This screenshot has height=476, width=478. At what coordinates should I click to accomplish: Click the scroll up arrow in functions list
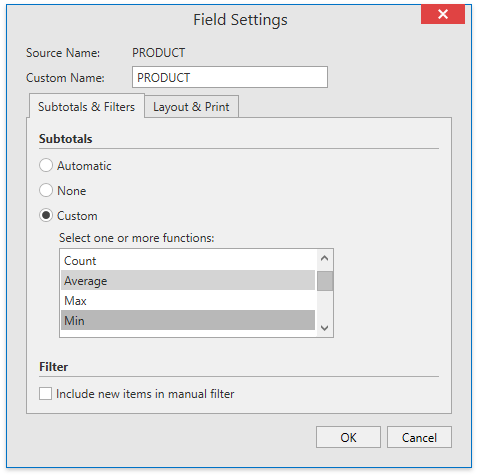324,259
